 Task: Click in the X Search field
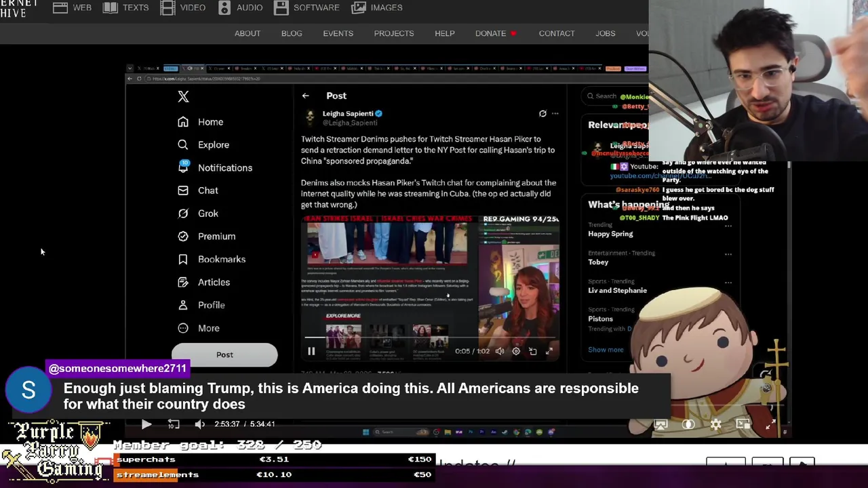pyautogui.click(x=614, y=96)
